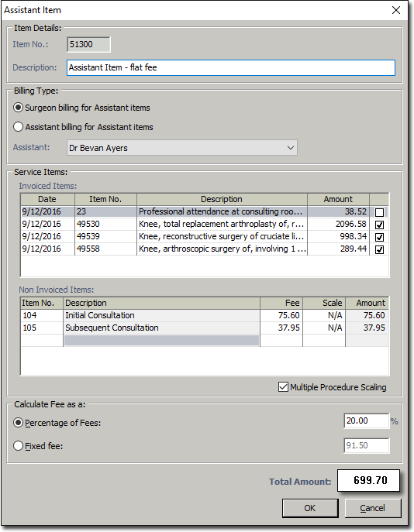This screenshot has height=532, width=414.
Task: Click item number 104 cell
Action: [x=42, y=315]
